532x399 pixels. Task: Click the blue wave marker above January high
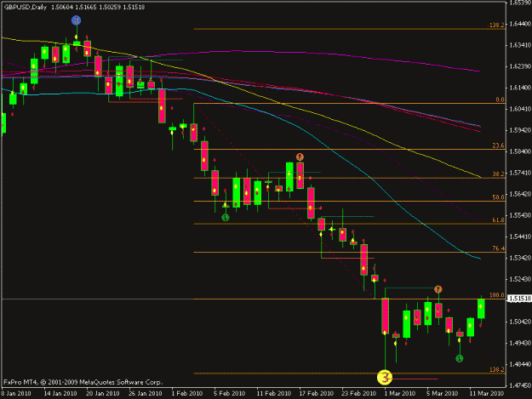tap(76, 20)
